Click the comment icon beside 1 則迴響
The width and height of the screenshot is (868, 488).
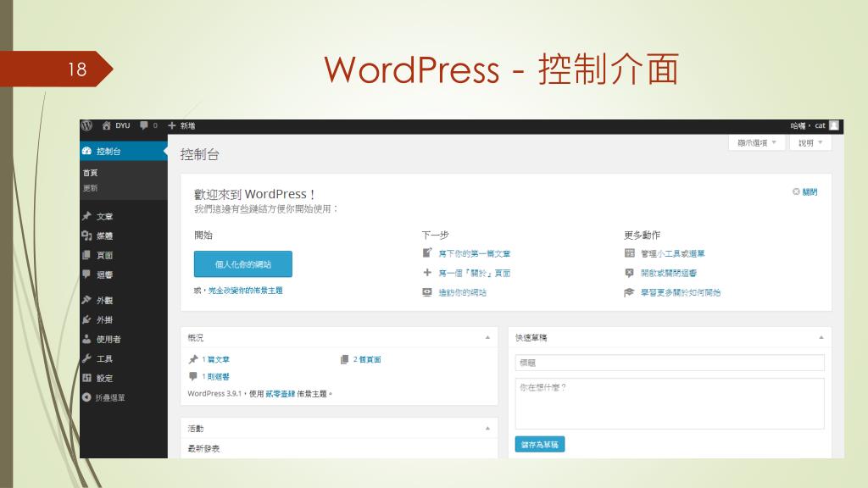click(x=193, y=376)
